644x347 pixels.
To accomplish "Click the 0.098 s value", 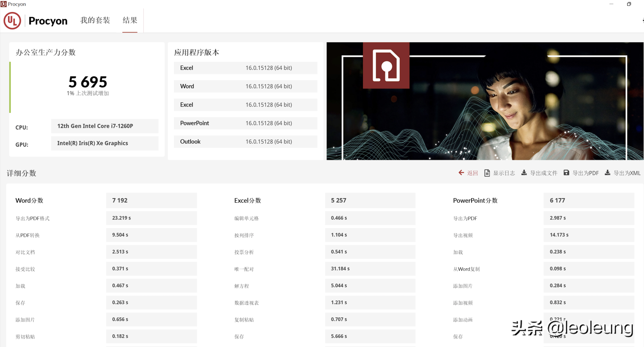I will 589,269.
